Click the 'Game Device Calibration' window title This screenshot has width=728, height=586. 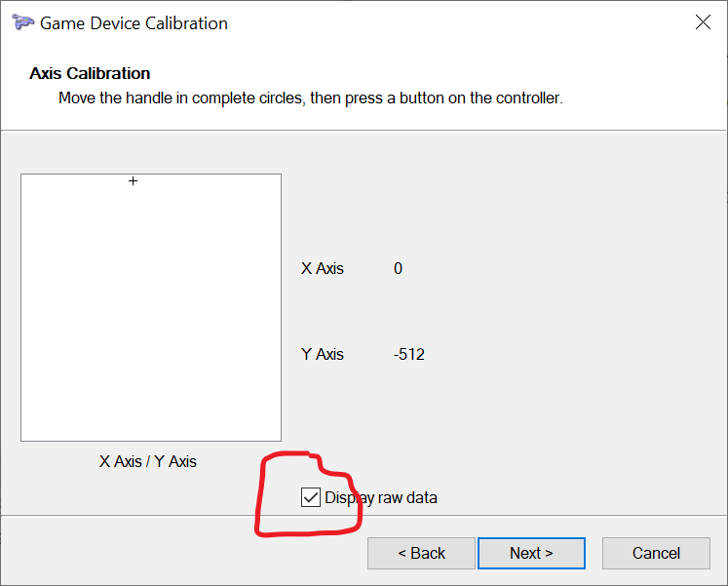[x=134, y=23]
